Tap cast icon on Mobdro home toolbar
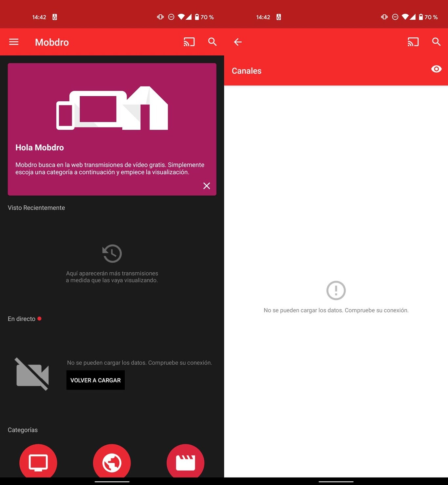448x485 pixels. (189, 42)
